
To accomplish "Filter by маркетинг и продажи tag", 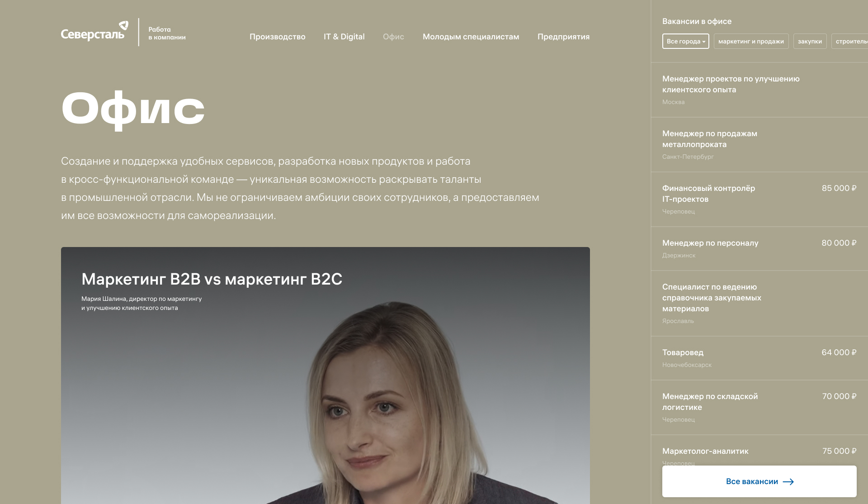I will [751, 41].
